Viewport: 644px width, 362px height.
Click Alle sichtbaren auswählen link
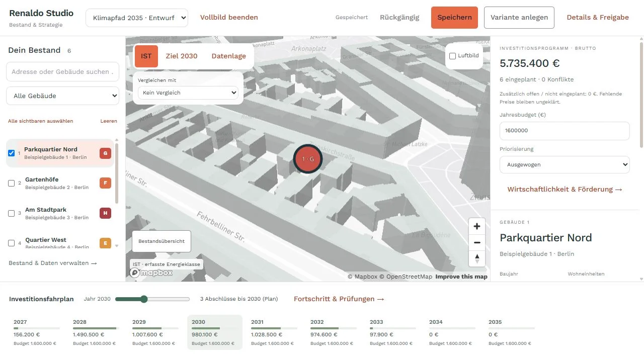click(x=40, y=121)
